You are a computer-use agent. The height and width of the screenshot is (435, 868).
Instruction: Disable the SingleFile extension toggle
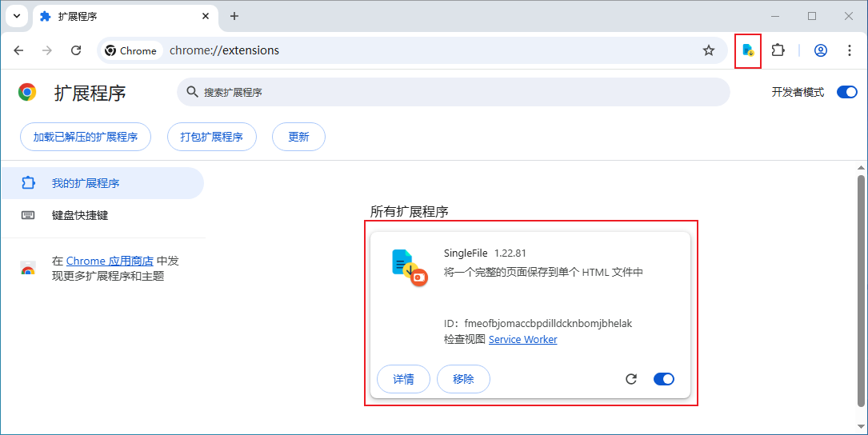point(663,379)
